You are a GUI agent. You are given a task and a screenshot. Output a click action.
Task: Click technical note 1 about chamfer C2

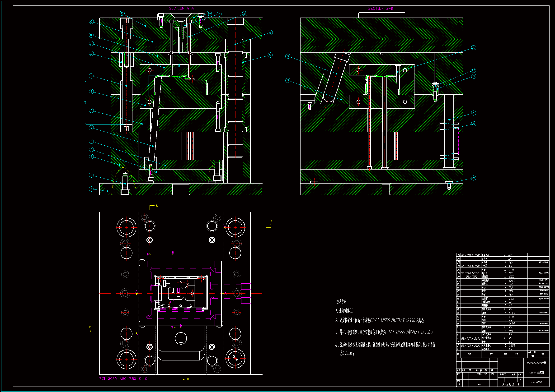(x=345, y=311)
